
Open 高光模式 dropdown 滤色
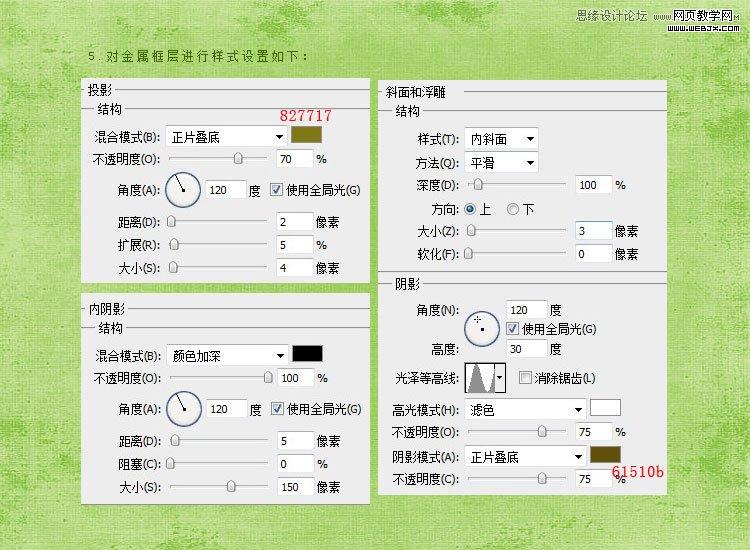point(525,409)
